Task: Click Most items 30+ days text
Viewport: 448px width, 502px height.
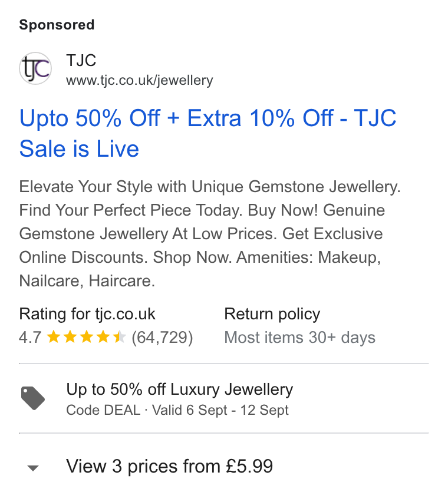Action: click(299, 338)
